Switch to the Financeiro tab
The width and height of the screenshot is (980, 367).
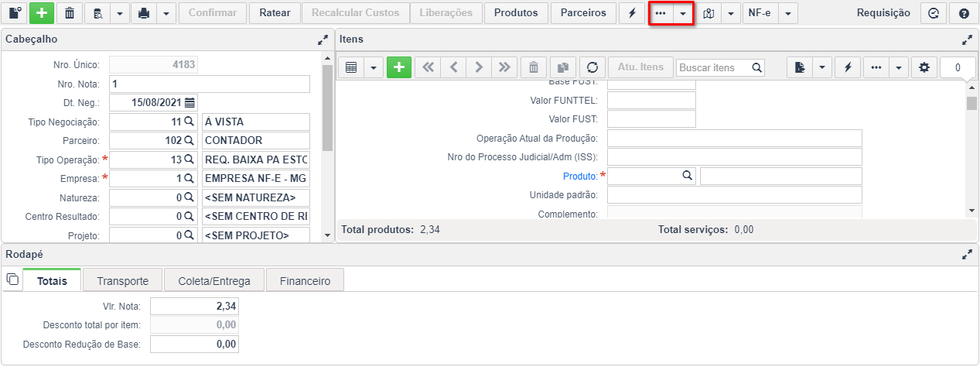tap(306, 281)
